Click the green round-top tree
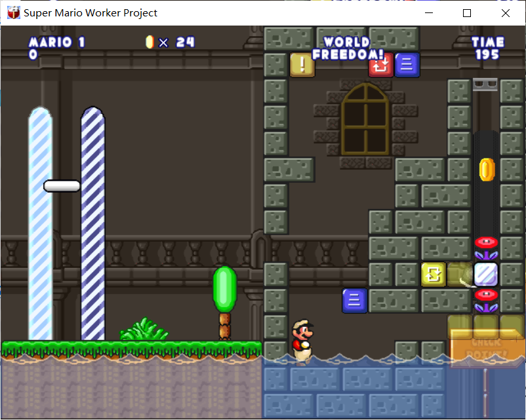Image resolution: width=526 pixels, height=420 pixels. [x=225, y=303]
